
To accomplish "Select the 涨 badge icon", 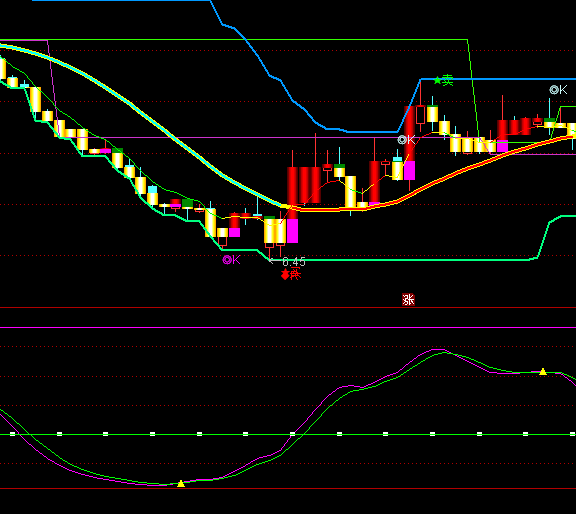I will [408, 300].
